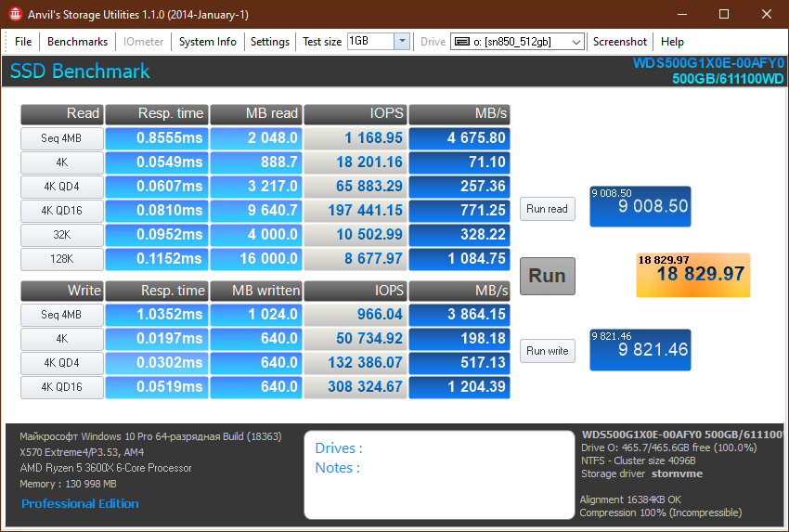Click the Run write button
The height and width of the screenshot is (532, 789).
click(547, 351)
